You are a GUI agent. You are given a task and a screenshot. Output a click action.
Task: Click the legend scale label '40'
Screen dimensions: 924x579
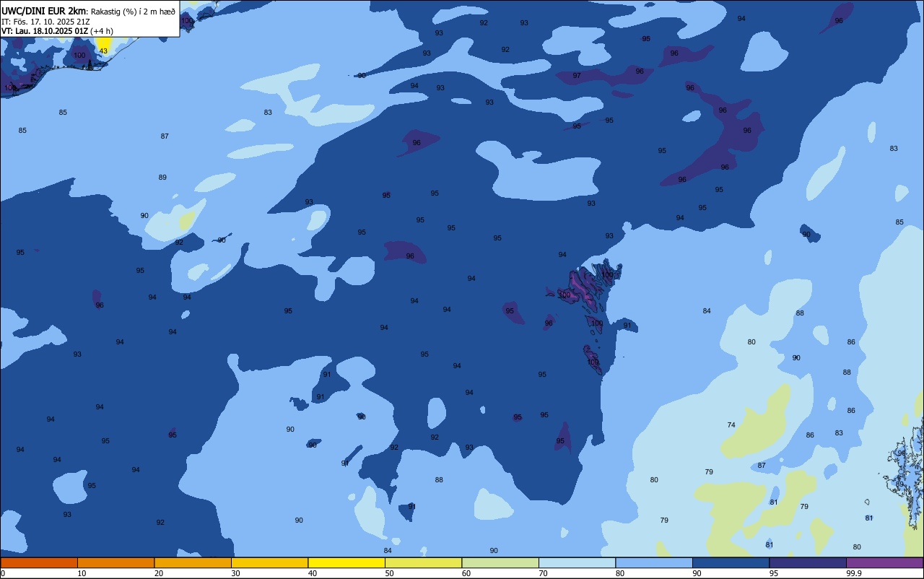point(312,573)
